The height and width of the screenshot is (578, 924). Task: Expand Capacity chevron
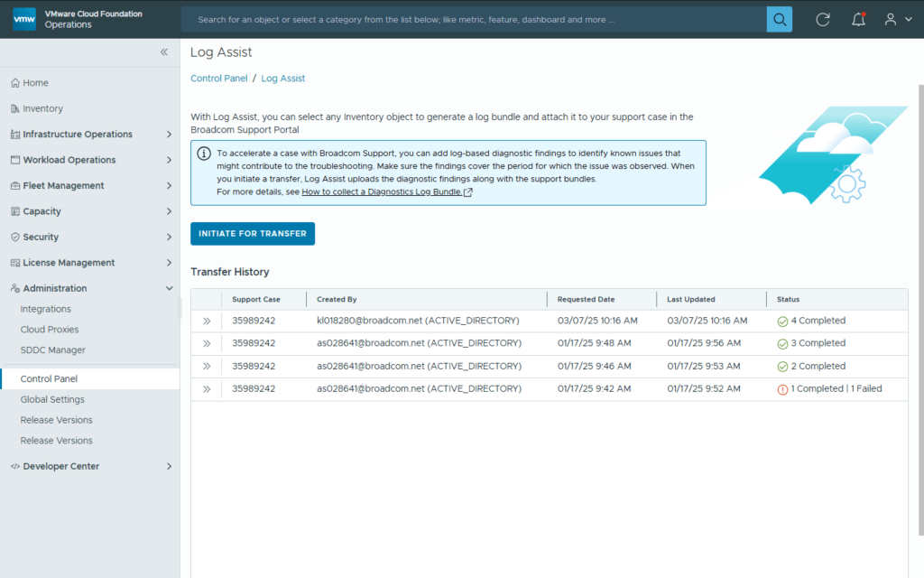[x=169, y=211]
